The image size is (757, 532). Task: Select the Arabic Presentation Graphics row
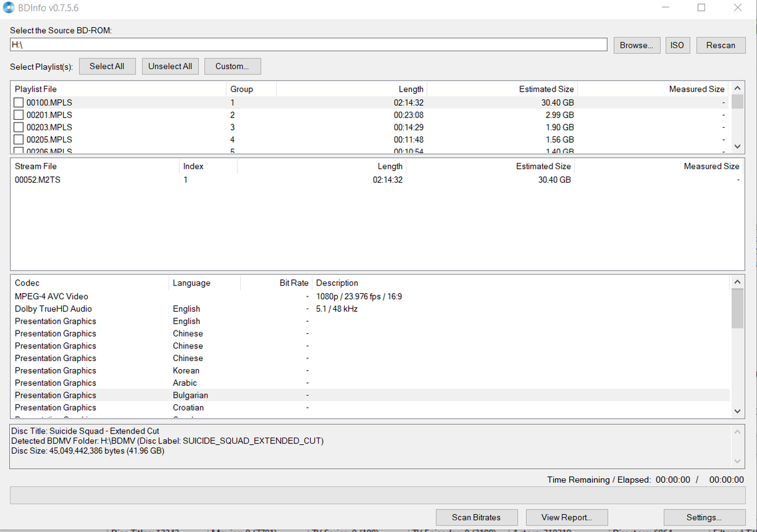[371, 383]
